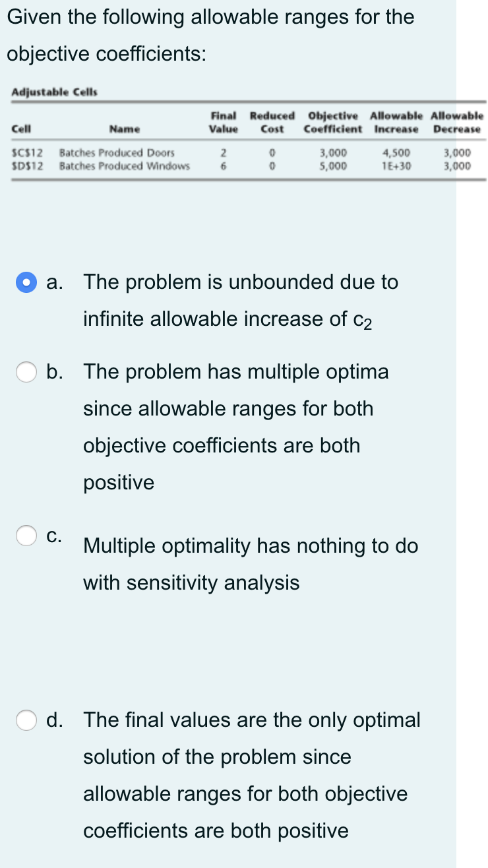Click the Allowable Increase header
Viewport: 488px width, 868px height.
(396, 122)
